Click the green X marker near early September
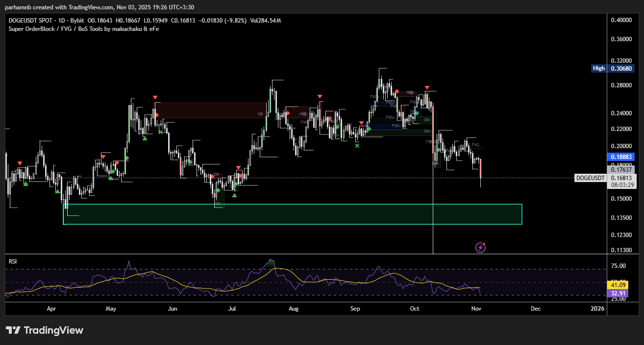The width and height of the screenshot is (644, 345). [357, 146]
